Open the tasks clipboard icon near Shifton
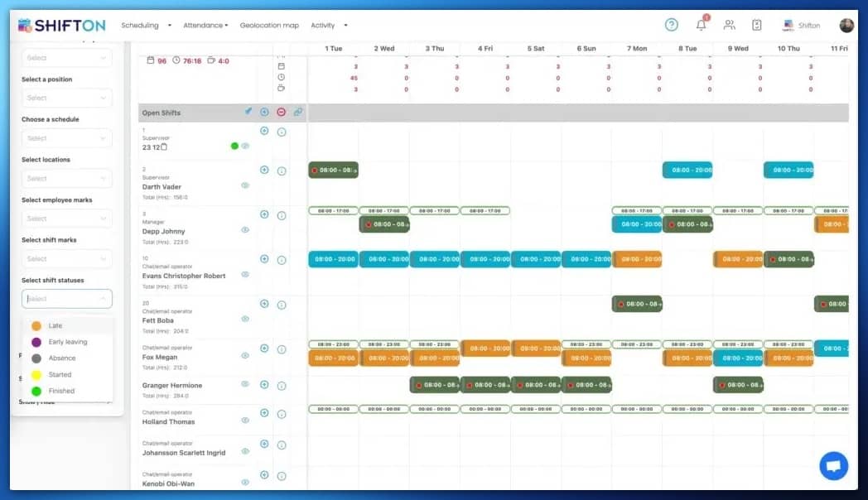 (x=755, y=25)
